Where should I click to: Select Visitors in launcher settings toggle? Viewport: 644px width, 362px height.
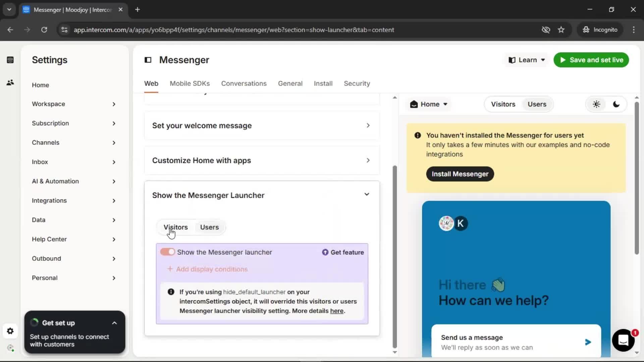175,227
